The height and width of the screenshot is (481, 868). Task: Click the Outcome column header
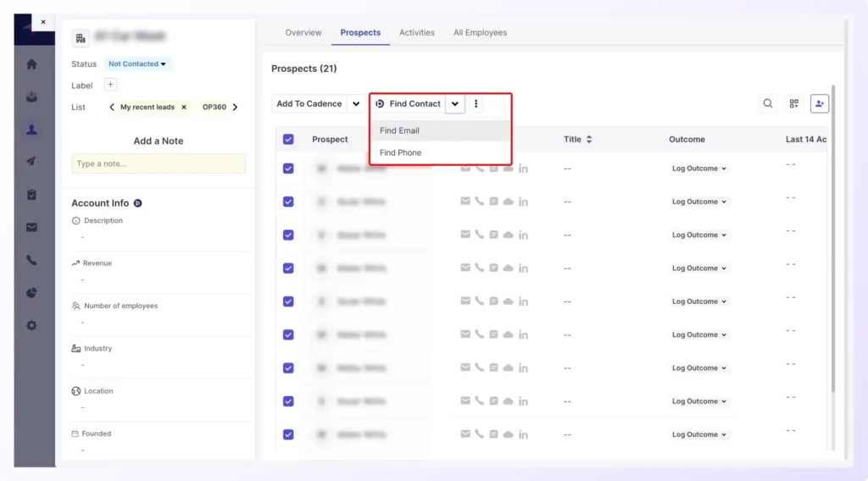click(687, 140)
